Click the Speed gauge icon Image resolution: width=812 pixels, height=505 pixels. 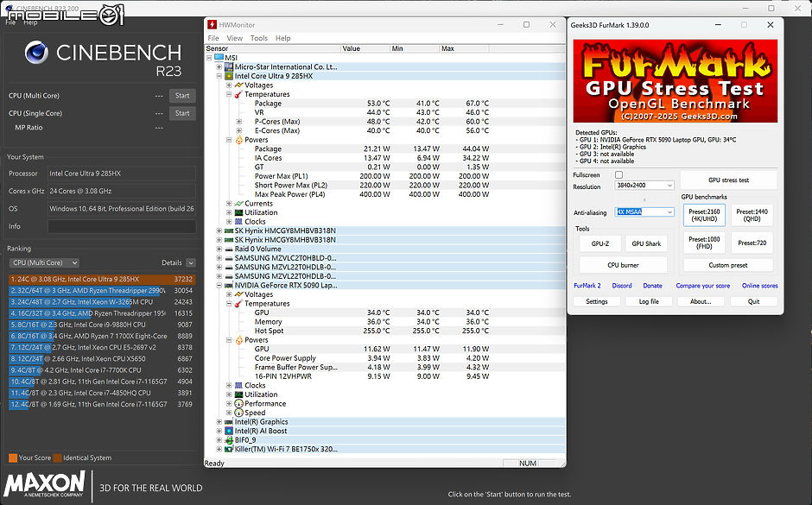(238, 413)
